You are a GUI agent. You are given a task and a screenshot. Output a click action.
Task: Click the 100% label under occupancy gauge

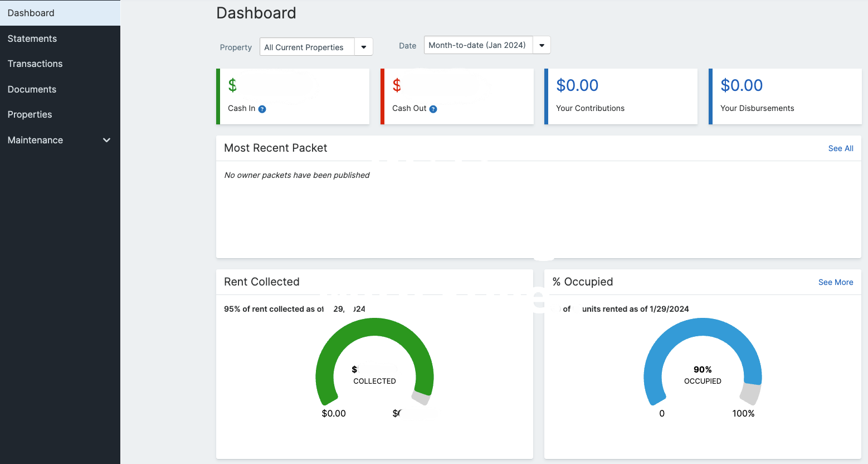tap(743, 413)
